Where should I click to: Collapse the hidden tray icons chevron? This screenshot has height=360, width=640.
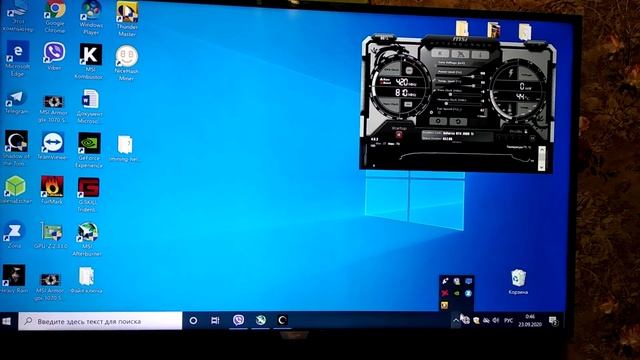tap(456, 320)
